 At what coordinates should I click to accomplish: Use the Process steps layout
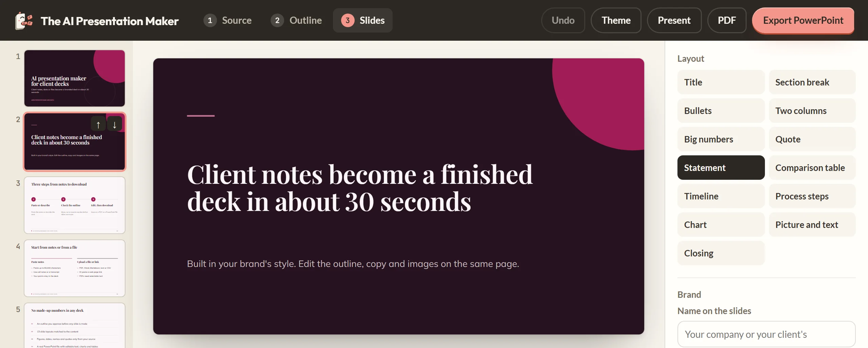tap(812, 196)
